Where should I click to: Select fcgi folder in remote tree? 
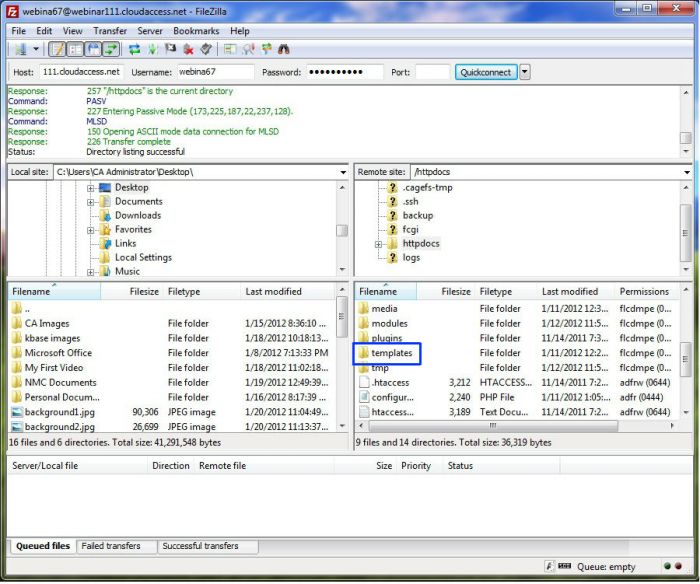click(x=410, y=229)
